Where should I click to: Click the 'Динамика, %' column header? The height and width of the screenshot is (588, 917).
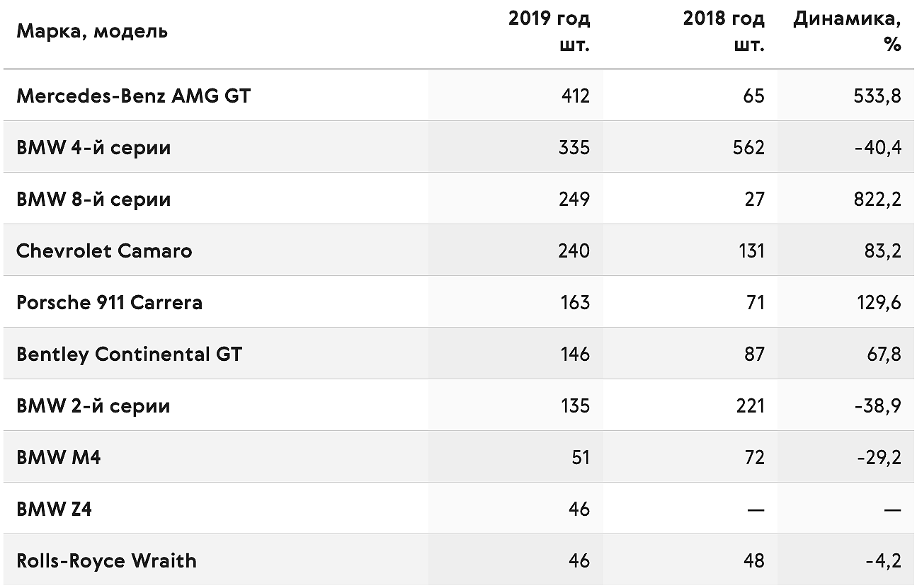tap(847, 32)
